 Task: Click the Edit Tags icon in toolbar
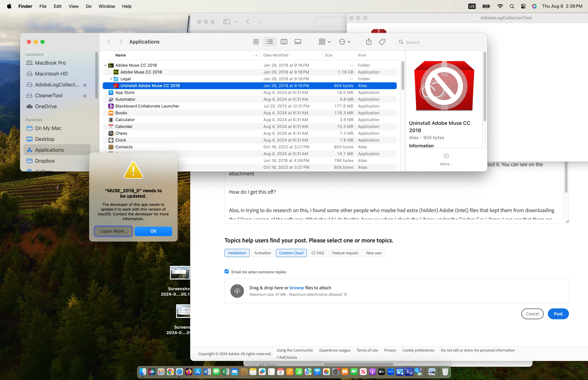(382, 42)
